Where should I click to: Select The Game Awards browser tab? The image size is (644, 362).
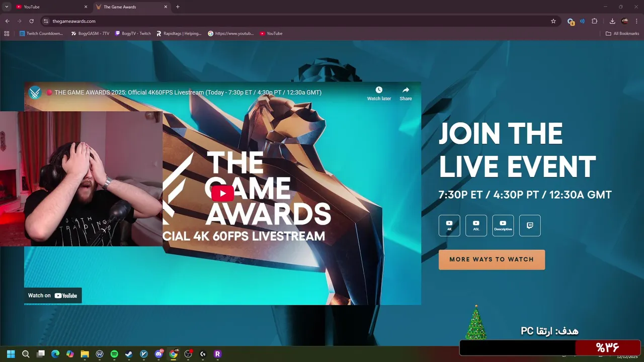(132, 7)
